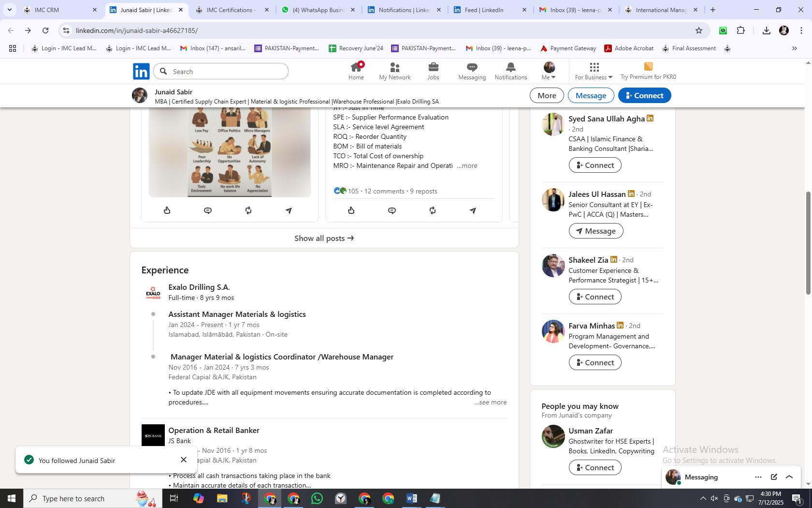812x508 pixels.
Task: Open Chrome extensions puzzle icon
Action: (741, 30)
